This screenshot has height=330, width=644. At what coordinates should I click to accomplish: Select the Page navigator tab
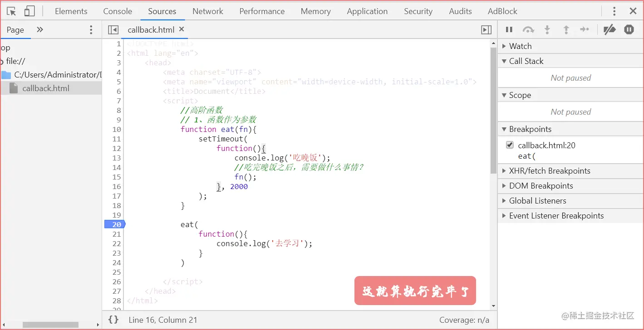(x=15, y=30)
